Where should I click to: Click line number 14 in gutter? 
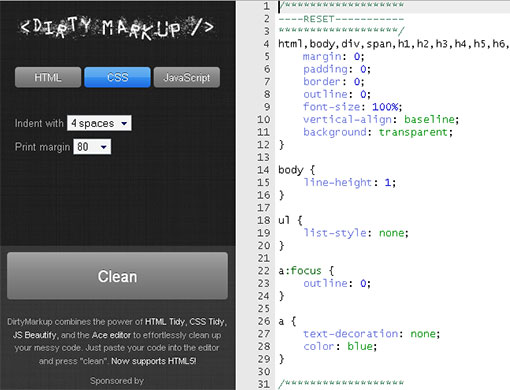pos(263,170)
